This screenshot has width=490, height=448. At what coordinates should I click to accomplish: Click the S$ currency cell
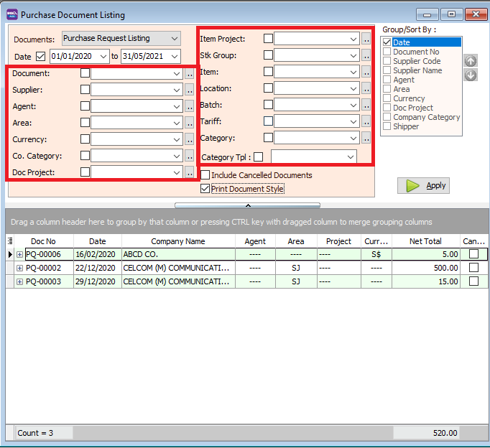[376, 254]
